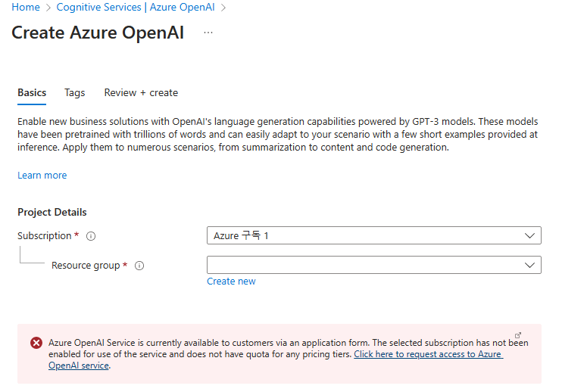Image resolution: width=562 pixels, height=392 pixels.
Task: Open Cognitive Services | Azure OpenAI breadcrumb
Action: pos(136,7)
